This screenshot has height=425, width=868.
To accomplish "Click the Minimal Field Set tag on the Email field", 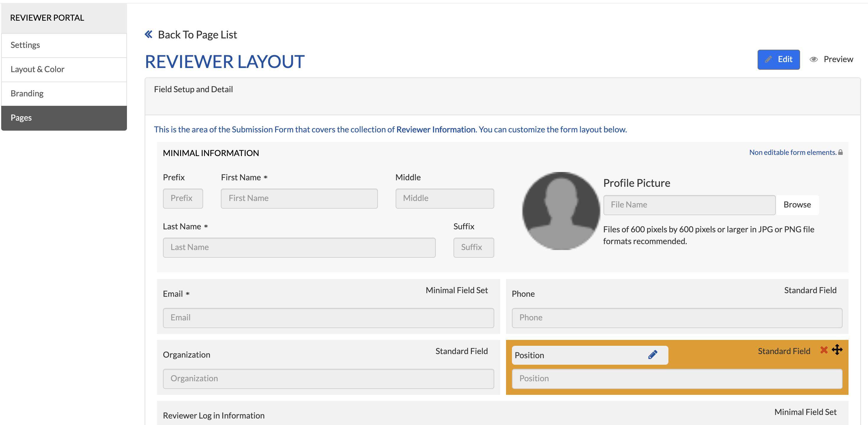I will (x=456, y=291).
